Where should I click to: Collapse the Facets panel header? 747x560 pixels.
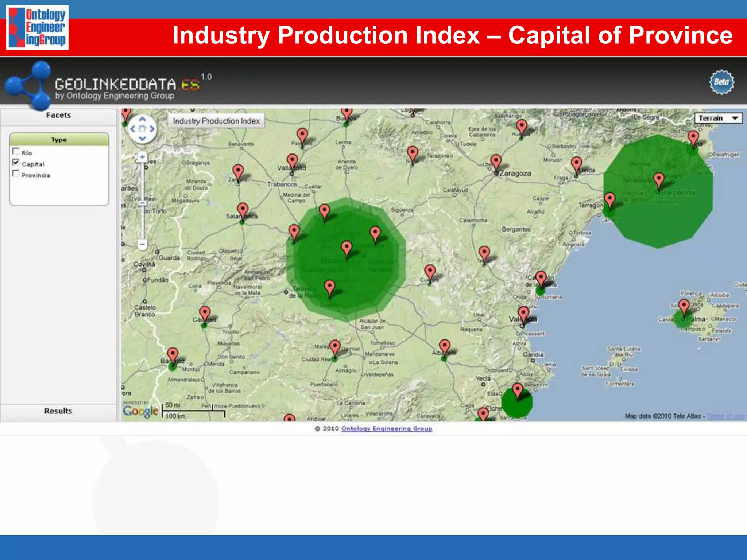coord(58,116)
